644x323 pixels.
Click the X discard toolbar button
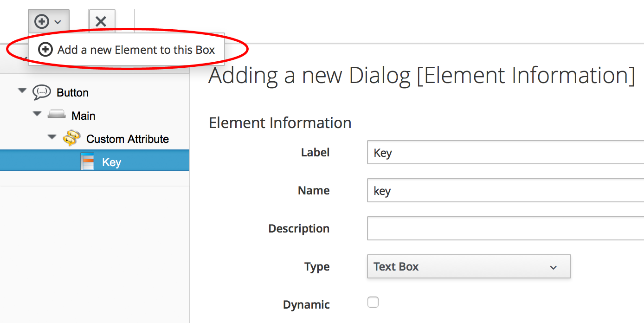click(101, 21)
